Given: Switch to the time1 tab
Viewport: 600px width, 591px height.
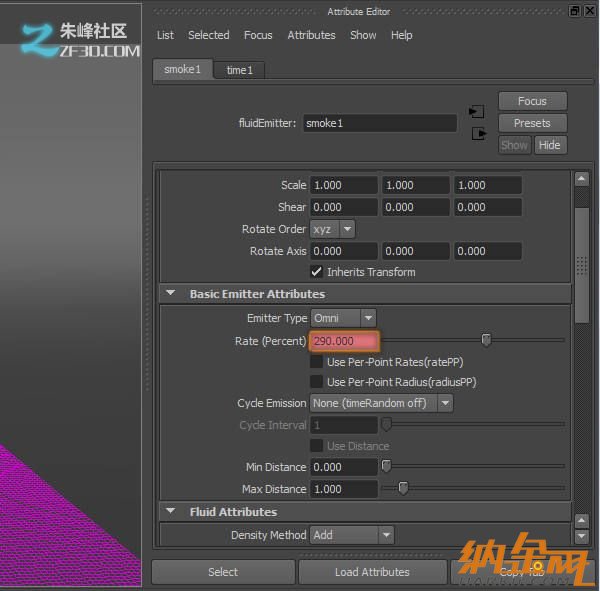Looking at the screenshot, I should pyautogui.click(x=239, y=70).
